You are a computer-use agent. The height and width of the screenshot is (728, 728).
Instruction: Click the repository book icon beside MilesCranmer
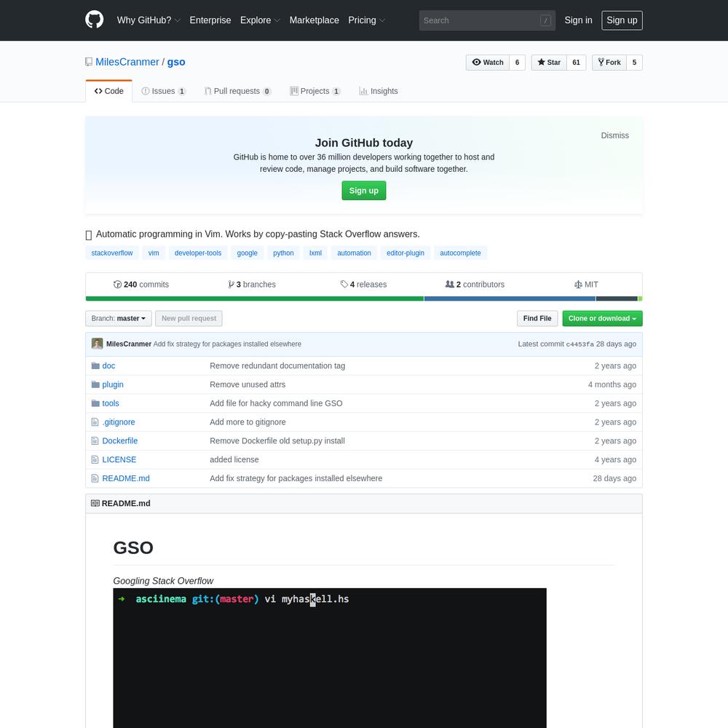click(89, 62)
